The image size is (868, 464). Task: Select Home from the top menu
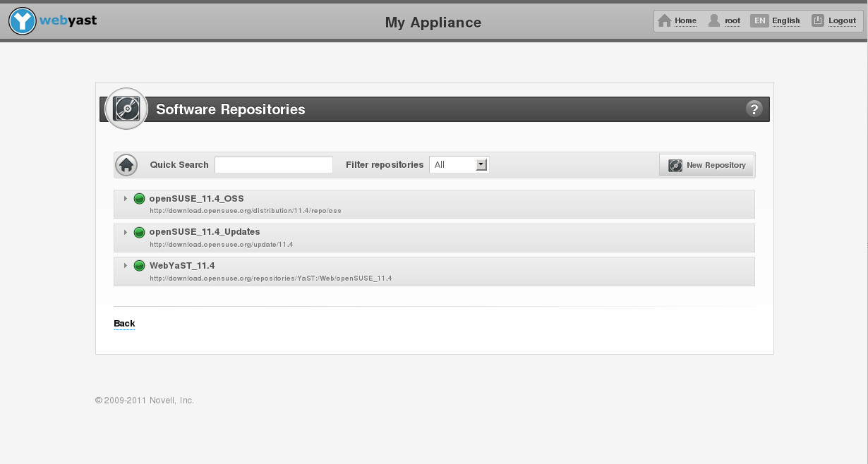click(685, 20)
